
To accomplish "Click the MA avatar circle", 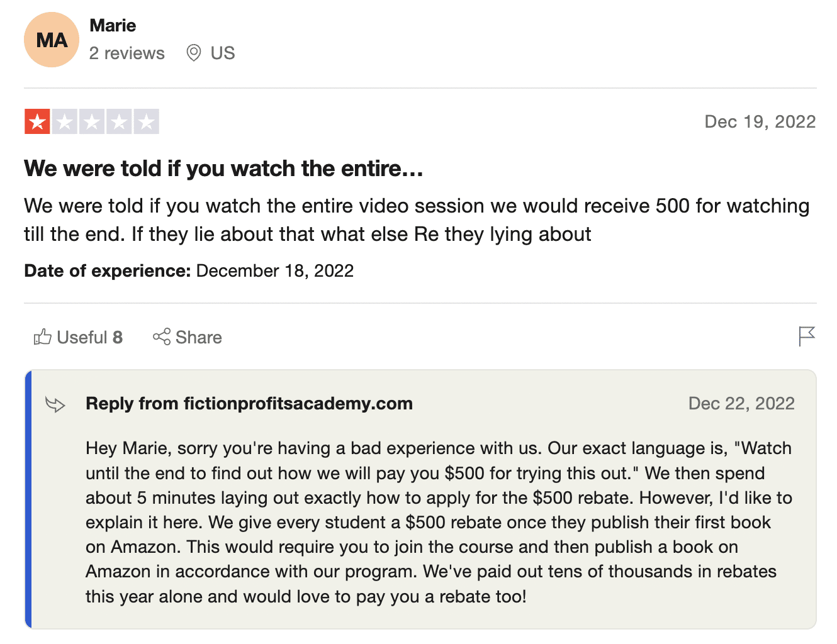I will 52,40.
